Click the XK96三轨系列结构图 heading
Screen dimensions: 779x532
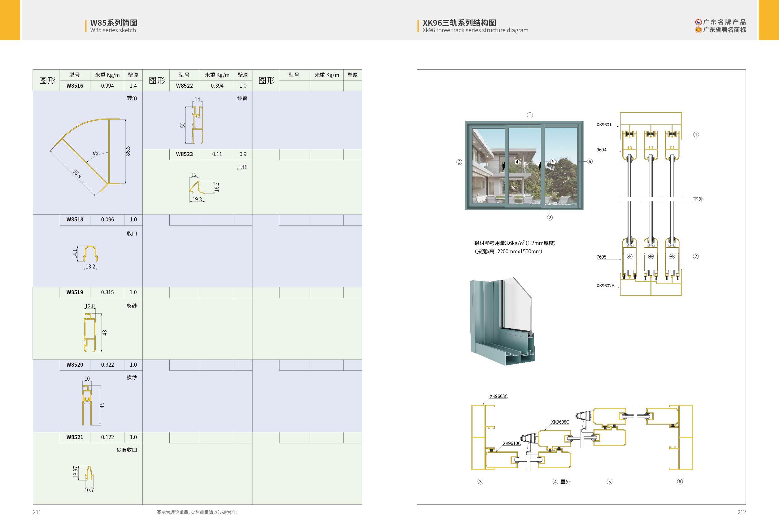(459, 23)
